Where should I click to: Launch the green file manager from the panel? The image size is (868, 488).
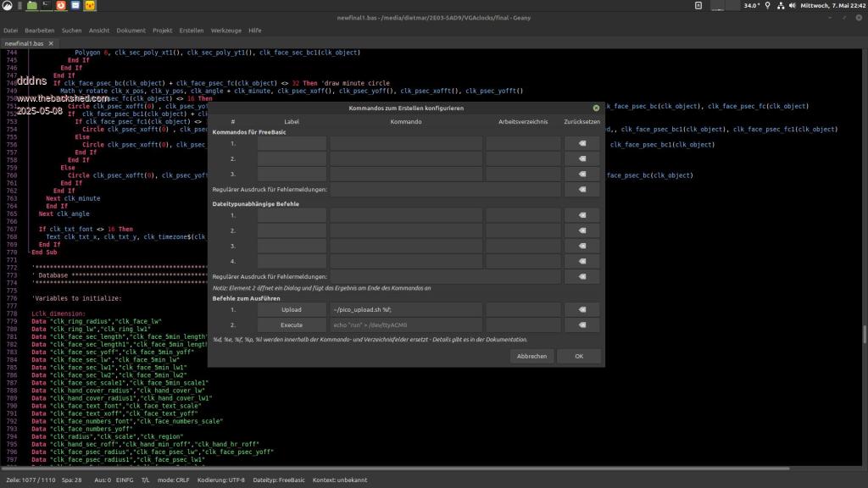pos(31,6)
